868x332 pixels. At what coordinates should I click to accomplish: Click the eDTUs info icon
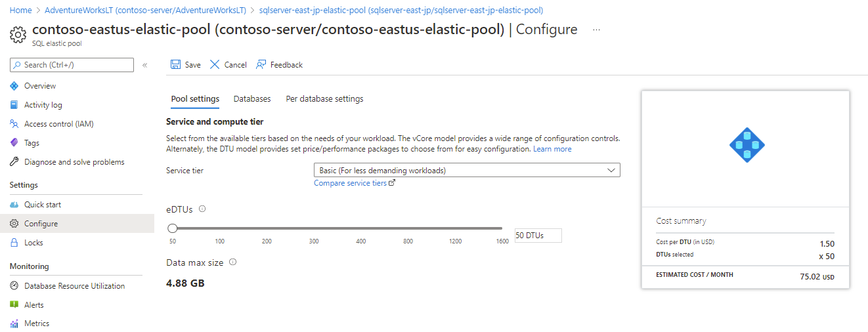click(202, 209)
